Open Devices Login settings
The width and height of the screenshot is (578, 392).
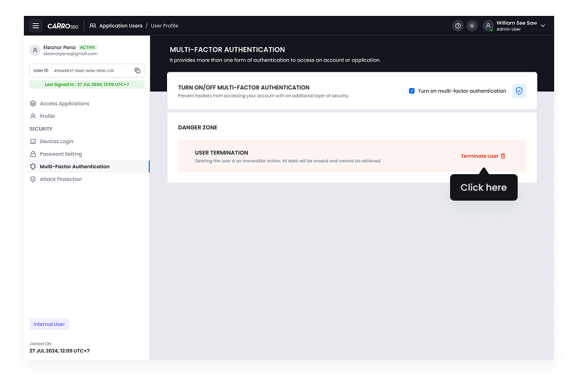(x=55, y=141)
